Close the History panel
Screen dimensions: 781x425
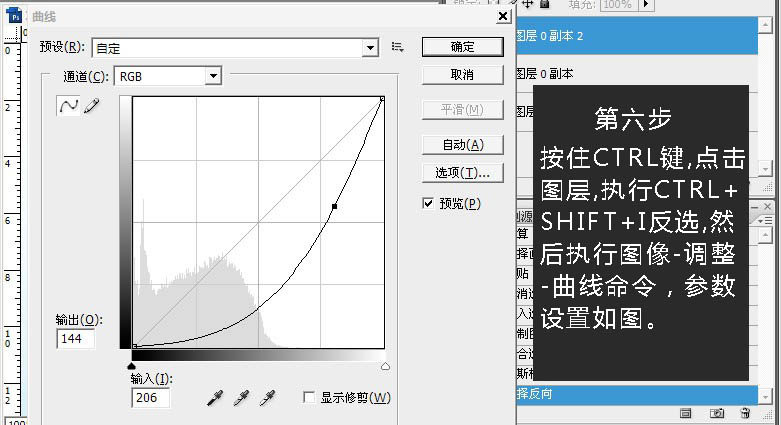(x=768, y=206)
